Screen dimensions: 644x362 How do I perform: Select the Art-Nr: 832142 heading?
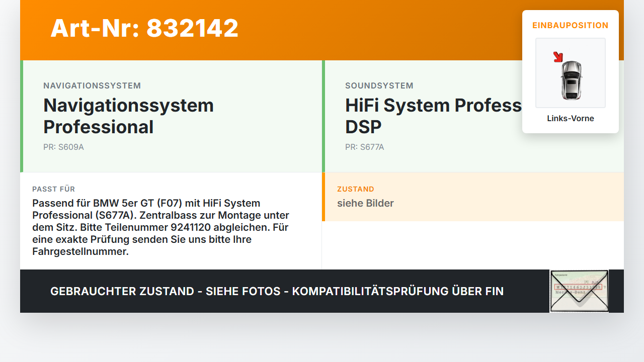click(144, 28)
